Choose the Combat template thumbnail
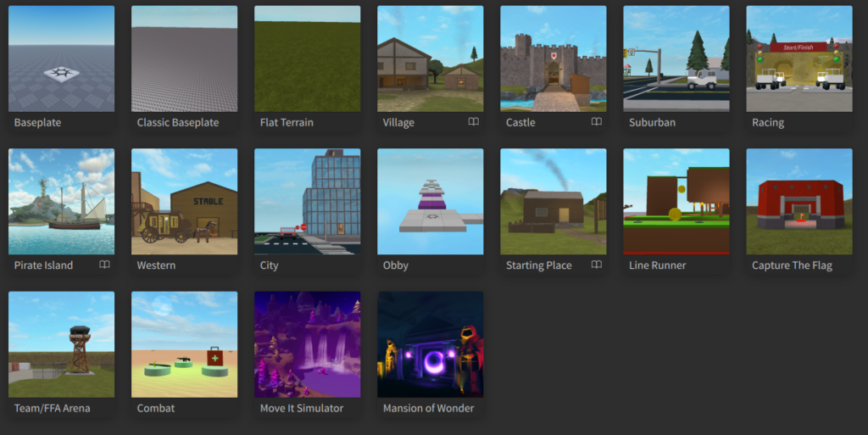 coord(184,343)
